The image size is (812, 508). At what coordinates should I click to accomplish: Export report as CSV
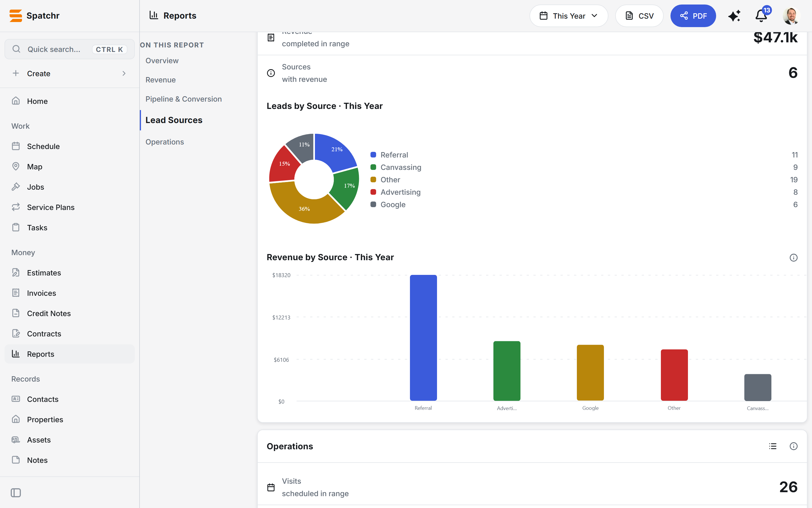click(639, 16)
